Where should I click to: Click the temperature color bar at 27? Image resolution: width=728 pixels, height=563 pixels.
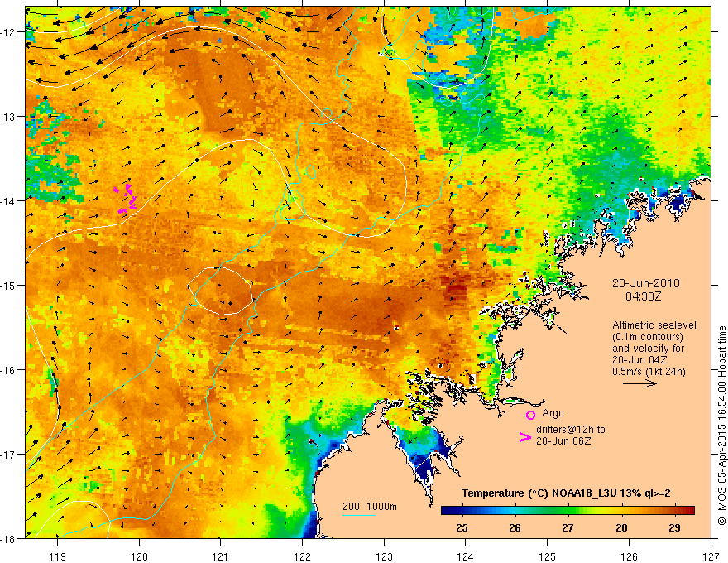click(568, 511)
